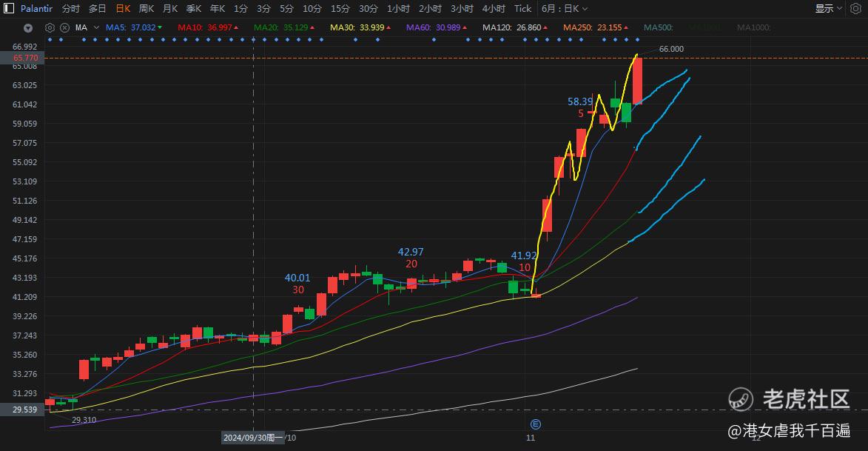The image size is (868, 451).
Task: Switch to 5分 five-minute chart
Action: point(287,8)
